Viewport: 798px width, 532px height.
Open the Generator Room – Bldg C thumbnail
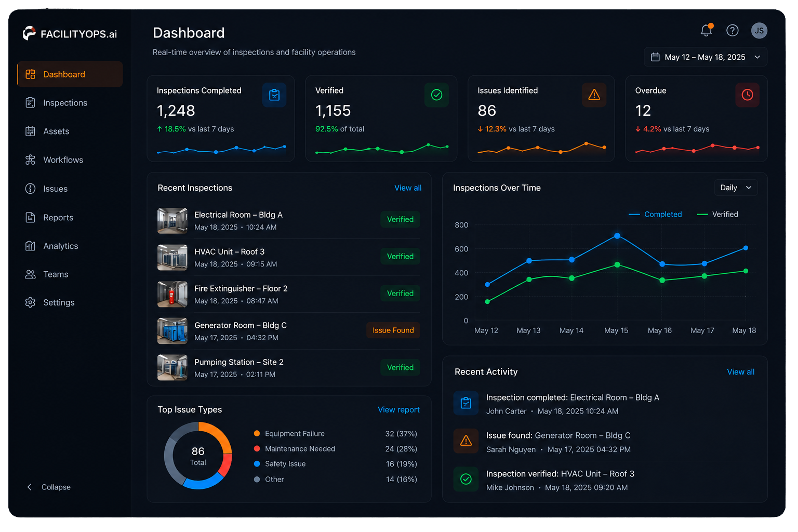point(172,331)
